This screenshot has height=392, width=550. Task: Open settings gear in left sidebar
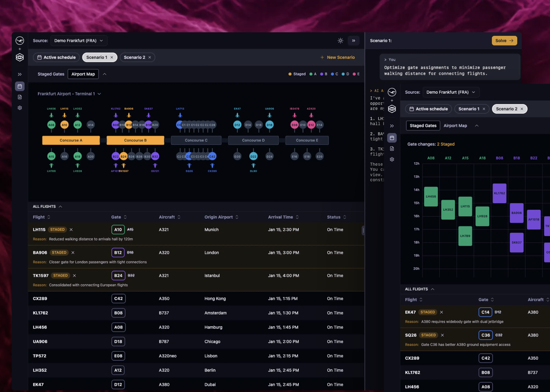click(x=20, y=108)
